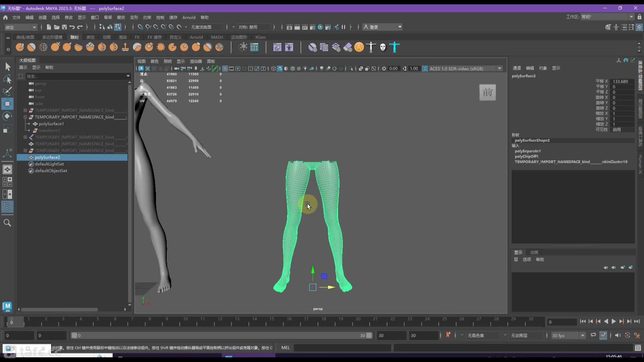Image resolution: width=644 pixels, height=362 pixels.
Task: Click the range slider bar
Action: point(221,335)
